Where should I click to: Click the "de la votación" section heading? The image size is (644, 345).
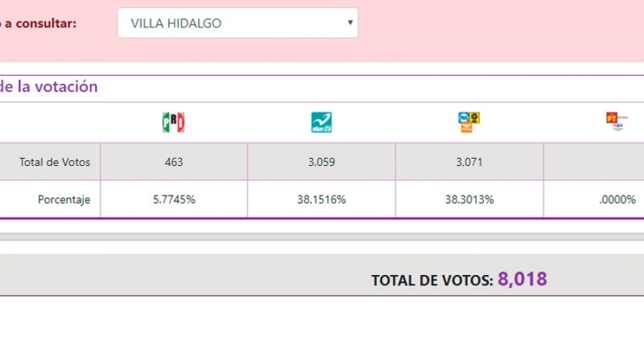point(49,87)
